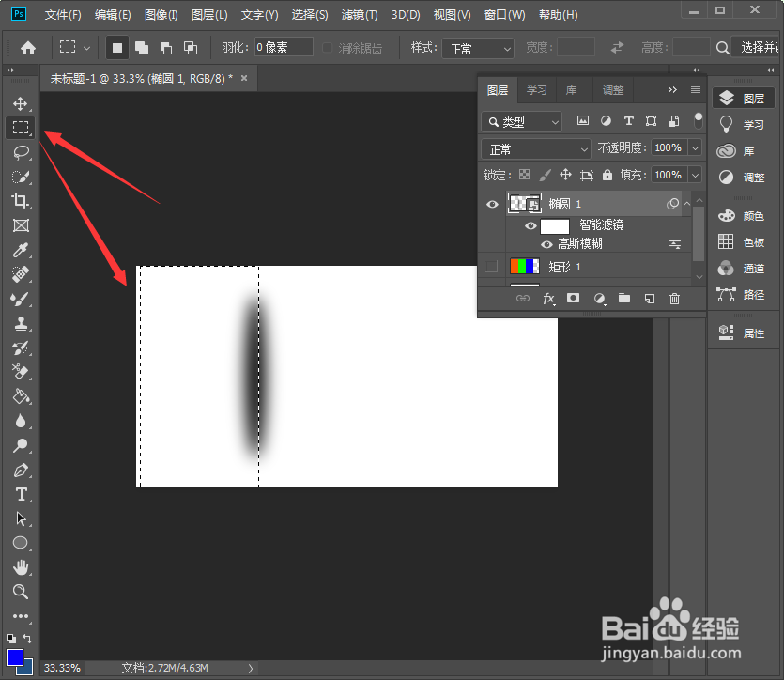Show more panel tabs via double chevron
784x680 pixels.
coord(672,90)
